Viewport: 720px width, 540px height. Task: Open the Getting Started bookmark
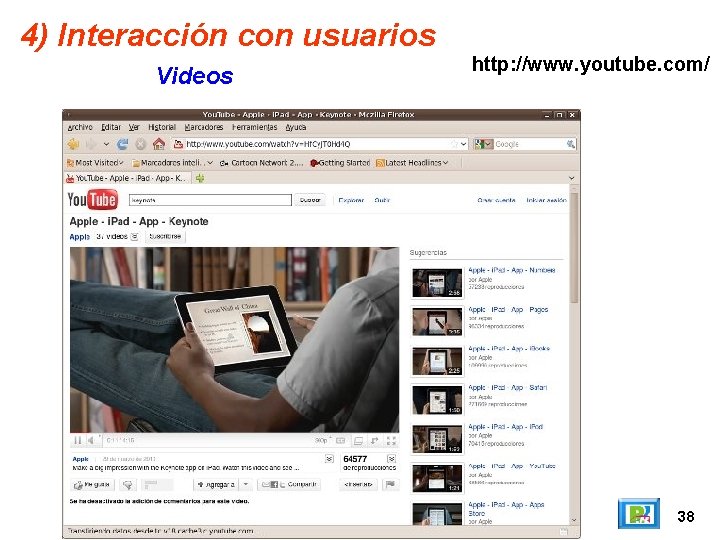click(340, 163)
